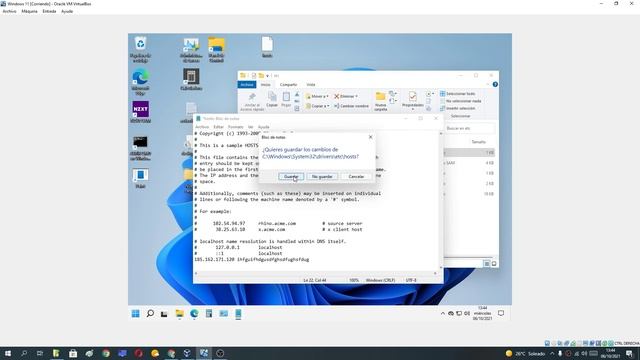Click the 26°C Soleado weather widget
The width and height of the screenshot is (640, 360).
click(525, 353)
